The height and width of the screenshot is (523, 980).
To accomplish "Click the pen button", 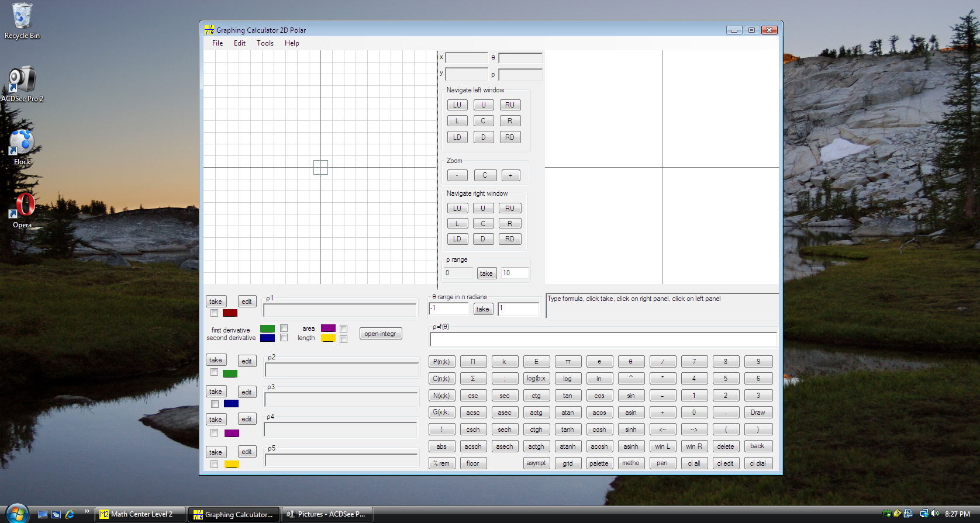I will 662,463.
